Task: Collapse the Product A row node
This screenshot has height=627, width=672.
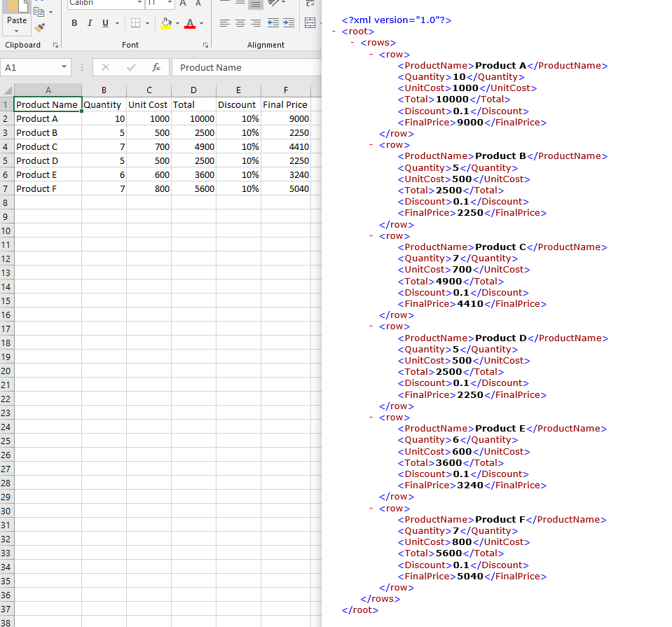Action: (x=371, y=54)
